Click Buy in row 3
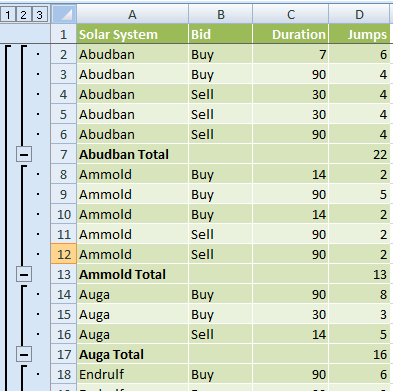Screen dimensions: 393x391 (x=221, y=74)
